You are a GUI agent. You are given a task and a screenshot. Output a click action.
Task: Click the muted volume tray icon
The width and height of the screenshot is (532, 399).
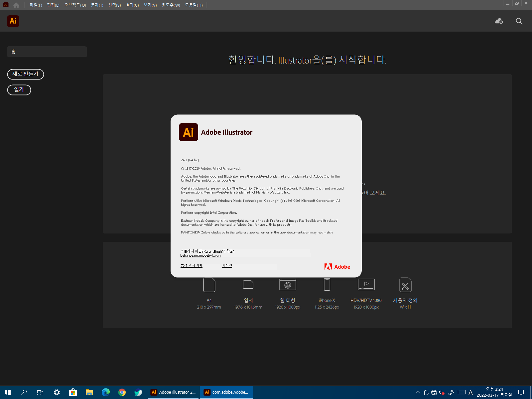pos(442,392)
